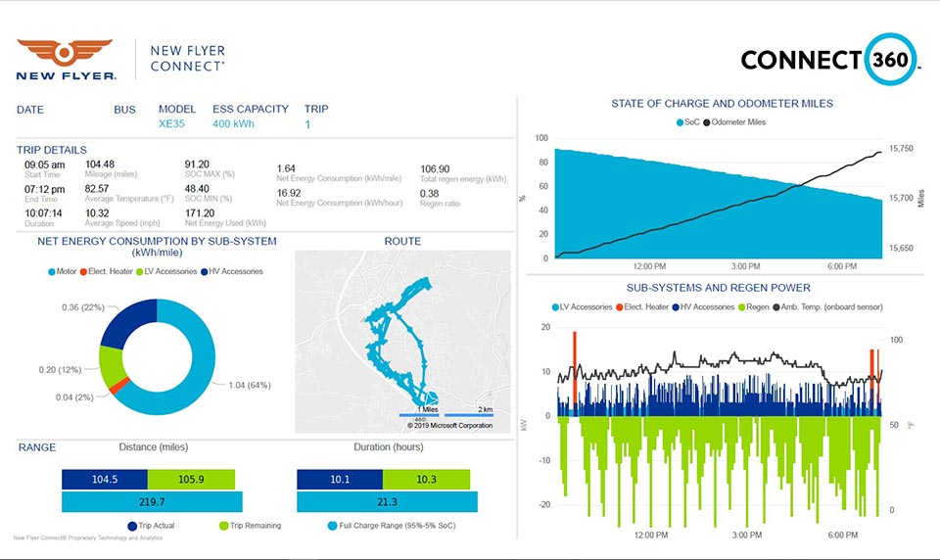Click the Full Charge Range legend
The image size is (940, 560).
coord(392,526)
